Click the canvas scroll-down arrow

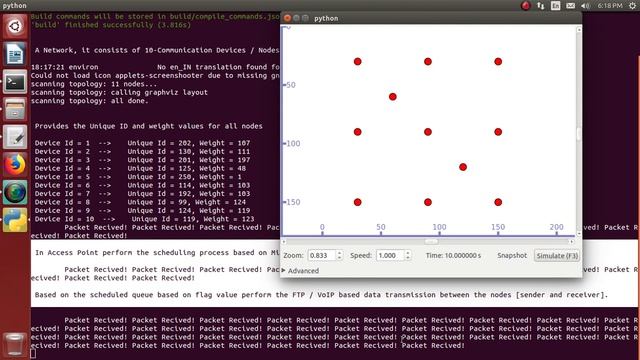tap(578, 234)
